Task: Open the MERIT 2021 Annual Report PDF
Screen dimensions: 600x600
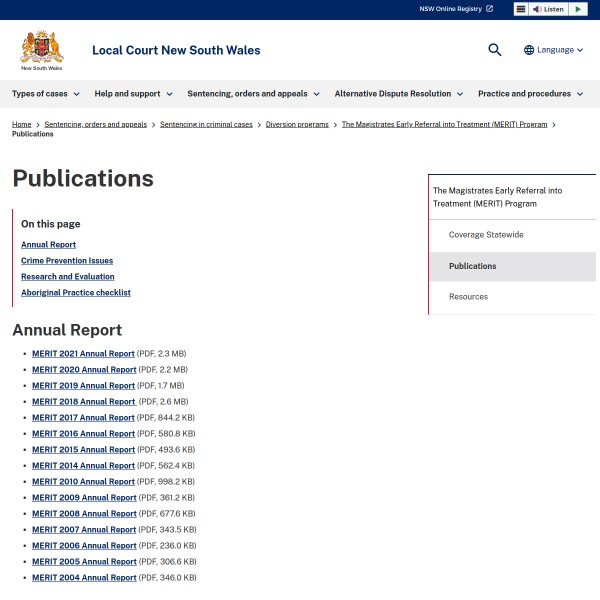Action: [83, 354]
